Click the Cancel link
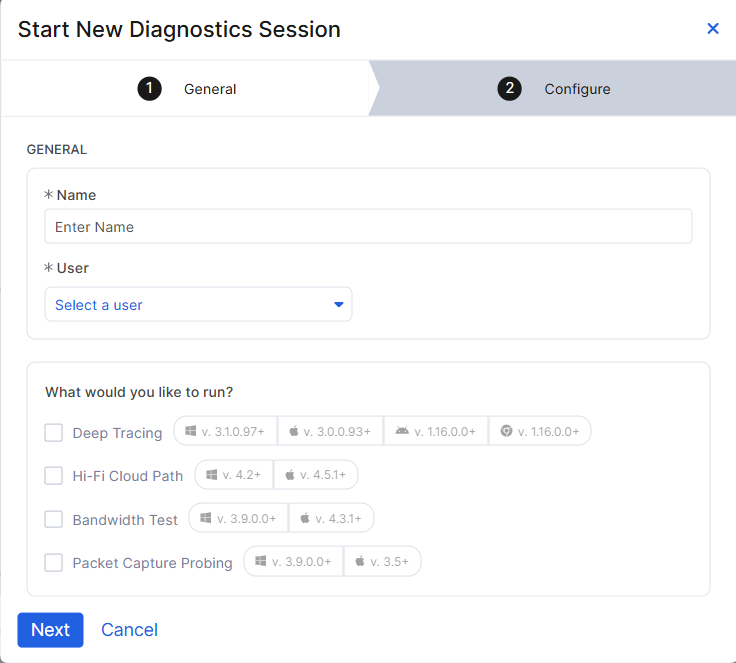This screenshot has height=663, width=736. [x=130, y=630]
